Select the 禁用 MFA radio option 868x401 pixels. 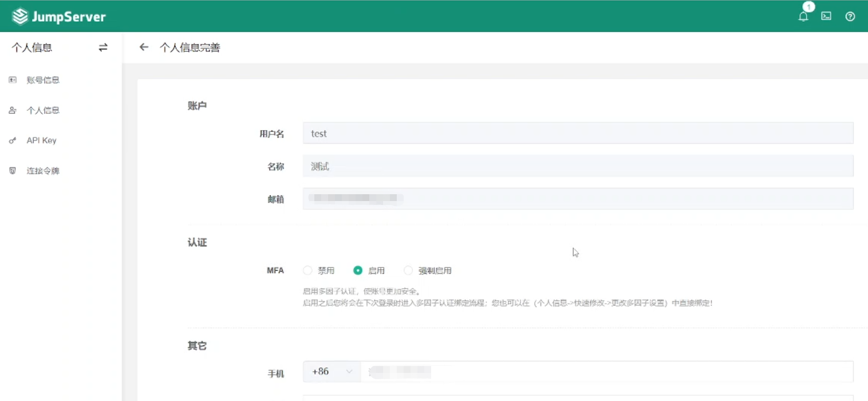[308, 270]
